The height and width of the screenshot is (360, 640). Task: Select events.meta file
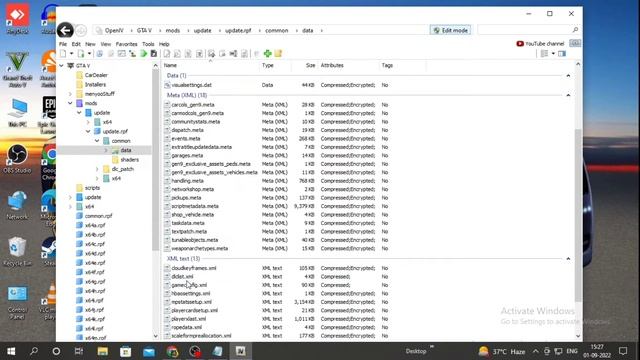tap(186, 139)
